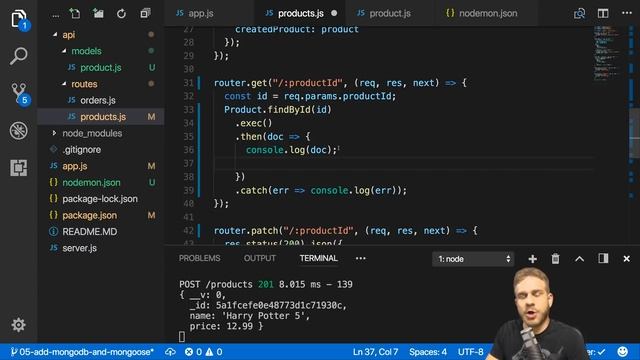Click the New Folder icon in explorer
Viewport: 640px width, 360px height.
[x=98, y=13]
